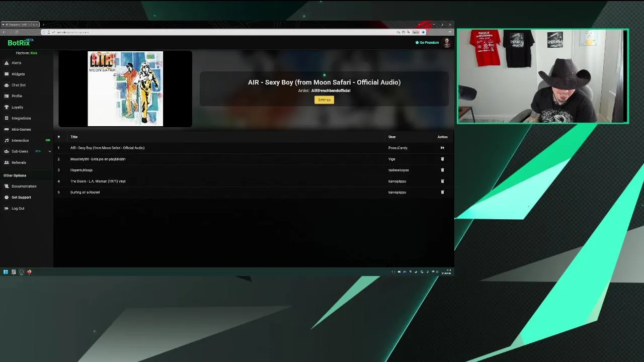Click the Documentation icon in sidebar

pos(7,186)
